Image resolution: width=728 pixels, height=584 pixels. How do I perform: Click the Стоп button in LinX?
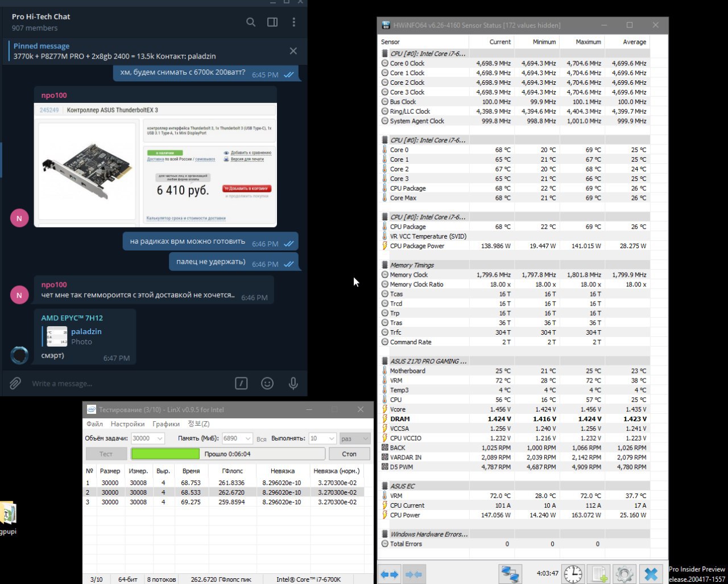point(349,454)
